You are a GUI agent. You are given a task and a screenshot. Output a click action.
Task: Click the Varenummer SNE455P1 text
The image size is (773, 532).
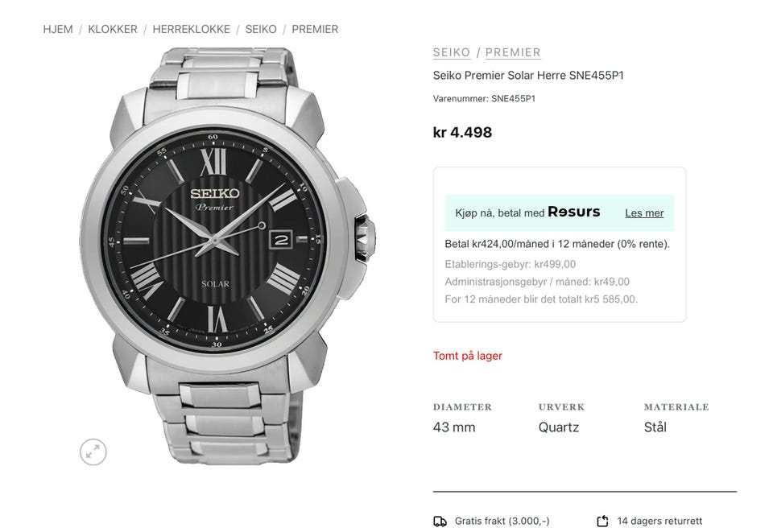point(484,99)
